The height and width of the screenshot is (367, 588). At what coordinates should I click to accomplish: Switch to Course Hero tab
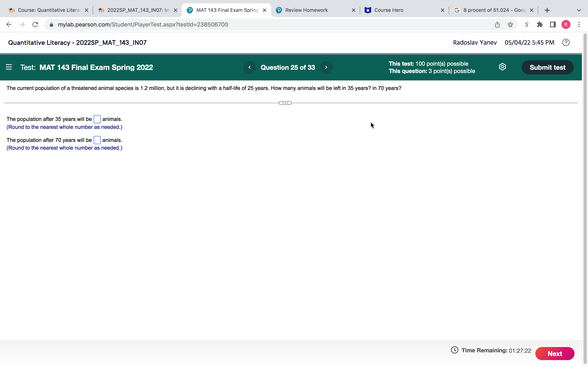[389, 10]
